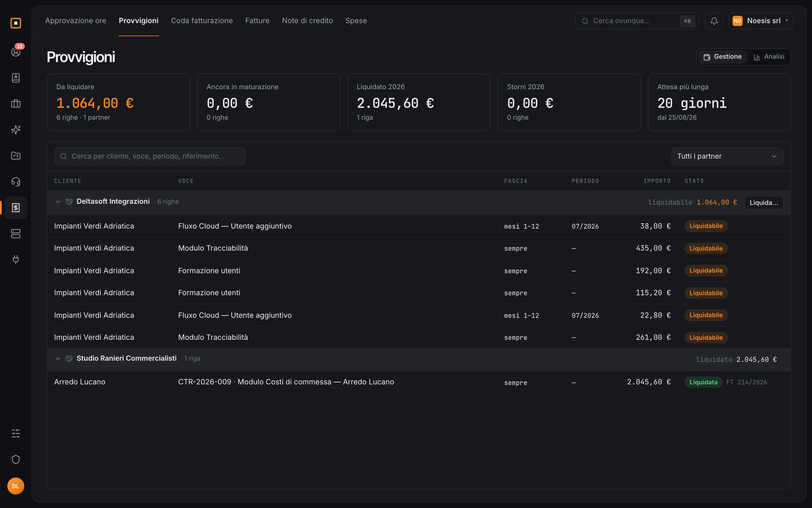
Task: Click the Cerca ovunque global search field
Action: pos(637,21)
